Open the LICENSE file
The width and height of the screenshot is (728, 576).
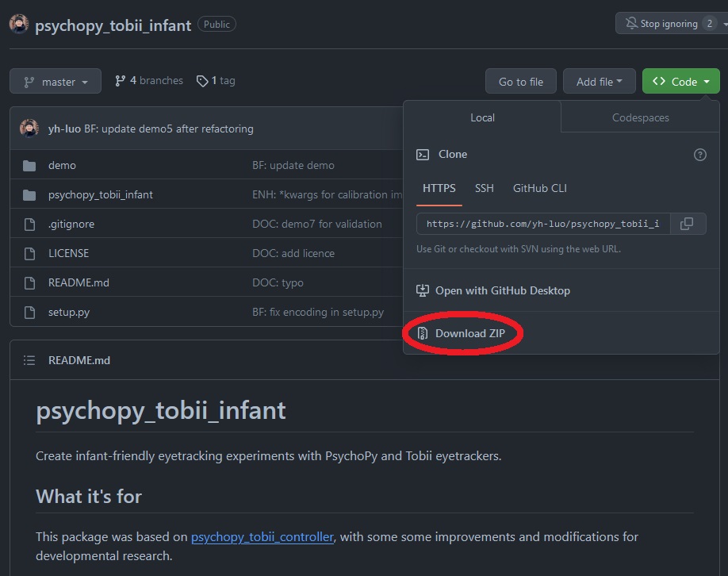tap(68, 253)
